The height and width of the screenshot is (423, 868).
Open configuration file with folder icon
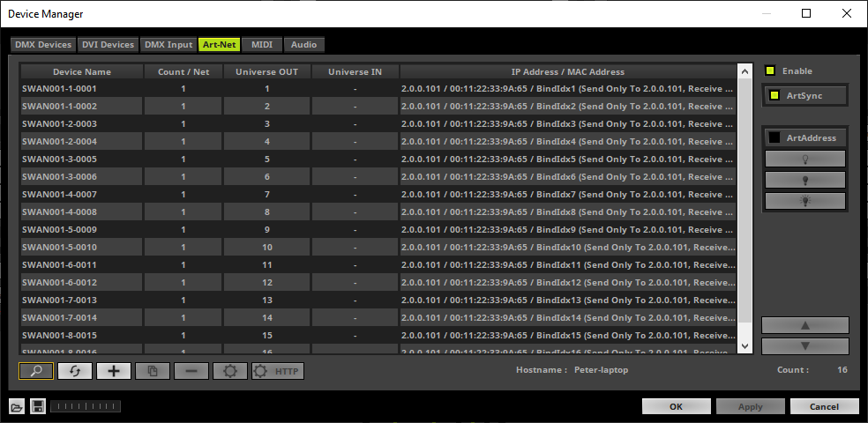tap(17, 407)
